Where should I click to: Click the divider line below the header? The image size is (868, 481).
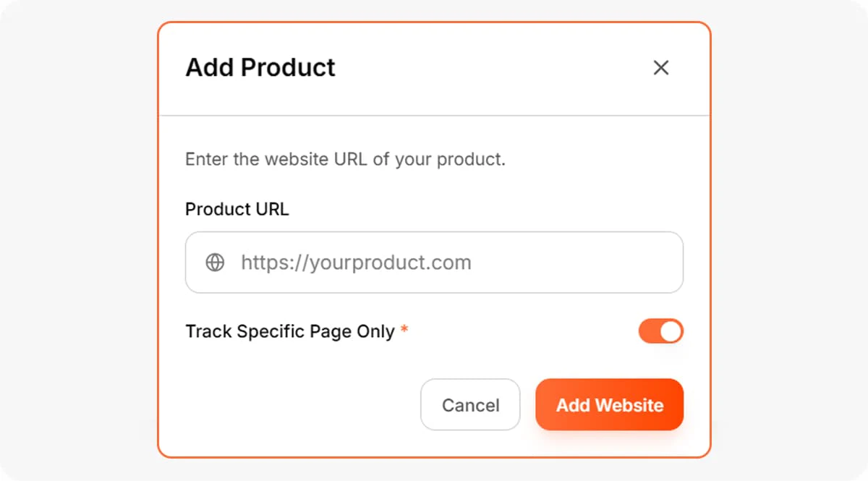[434, 115]
